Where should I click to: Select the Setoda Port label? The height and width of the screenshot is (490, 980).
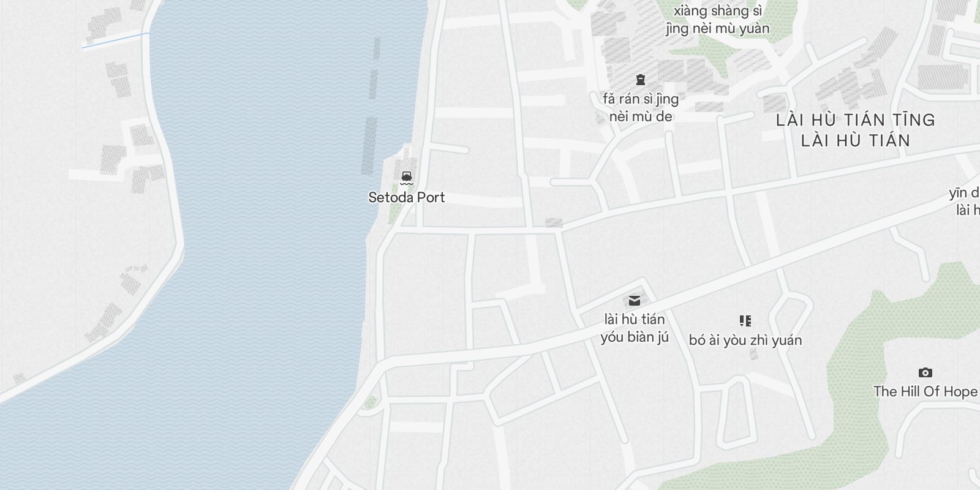(x=407, y=197)
